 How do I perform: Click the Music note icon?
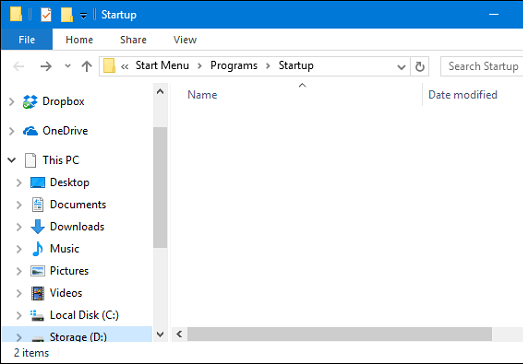pyautogui.click(x=38, y=249)
